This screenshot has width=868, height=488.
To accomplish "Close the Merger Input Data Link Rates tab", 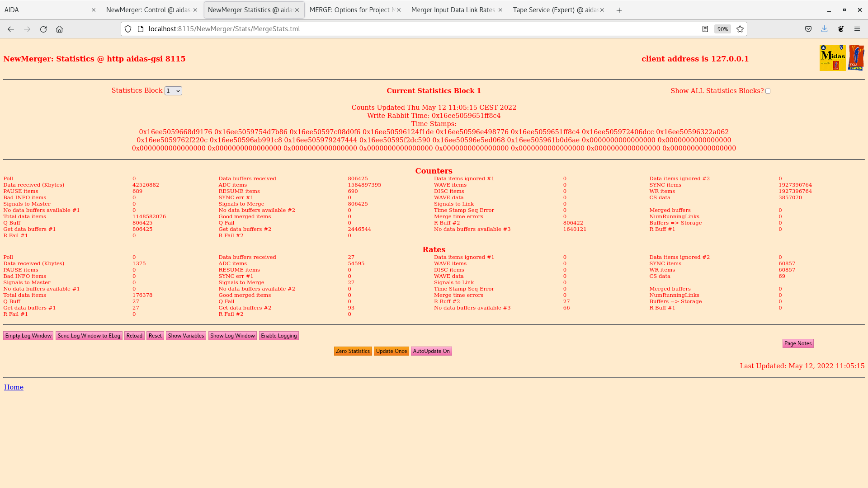I will [500, 10].
